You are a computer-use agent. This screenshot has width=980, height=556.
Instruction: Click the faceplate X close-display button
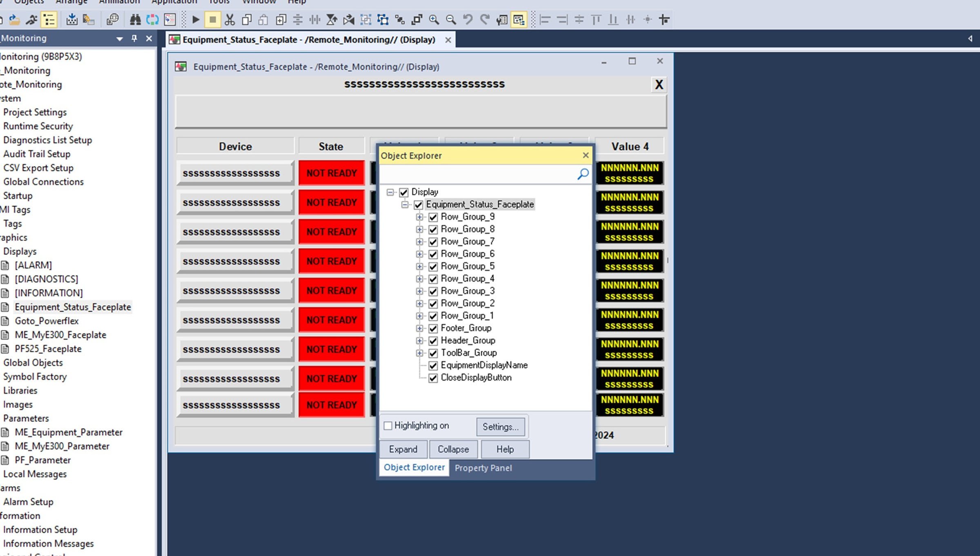coord(659,85)
